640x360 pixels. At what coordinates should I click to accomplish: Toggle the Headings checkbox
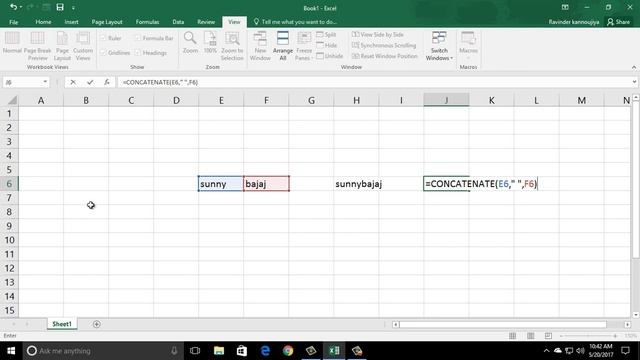tap(138, 53)
